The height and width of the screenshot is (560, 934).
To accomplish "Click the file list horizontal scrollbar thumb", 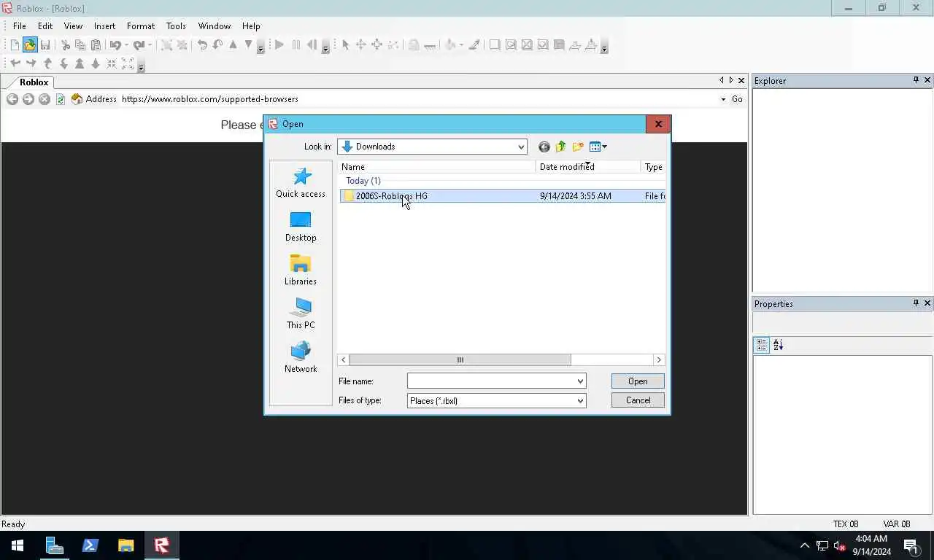I will click(460, 359).
